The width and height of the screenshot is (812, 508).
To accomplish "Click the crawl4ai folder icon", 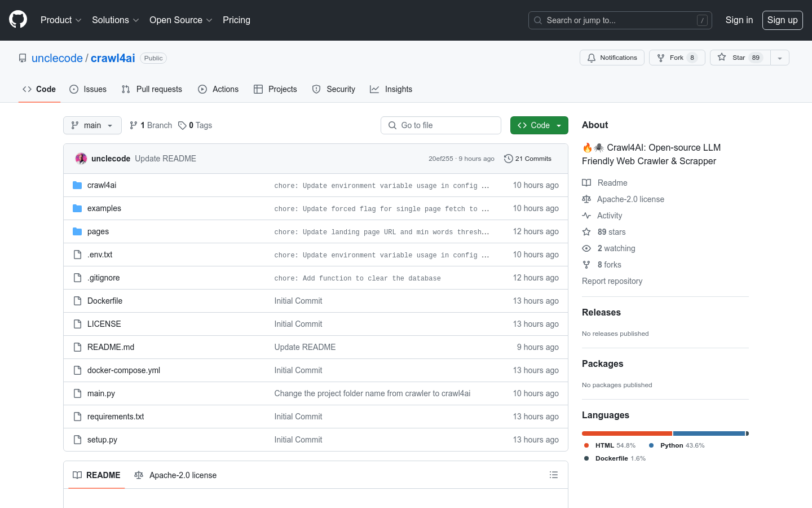I will [x=77, y=185].
